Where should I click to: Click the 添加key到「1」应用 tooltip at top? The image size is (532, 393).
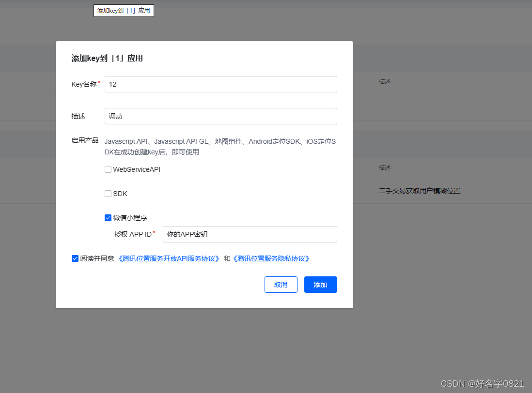(x=124, y=10)
